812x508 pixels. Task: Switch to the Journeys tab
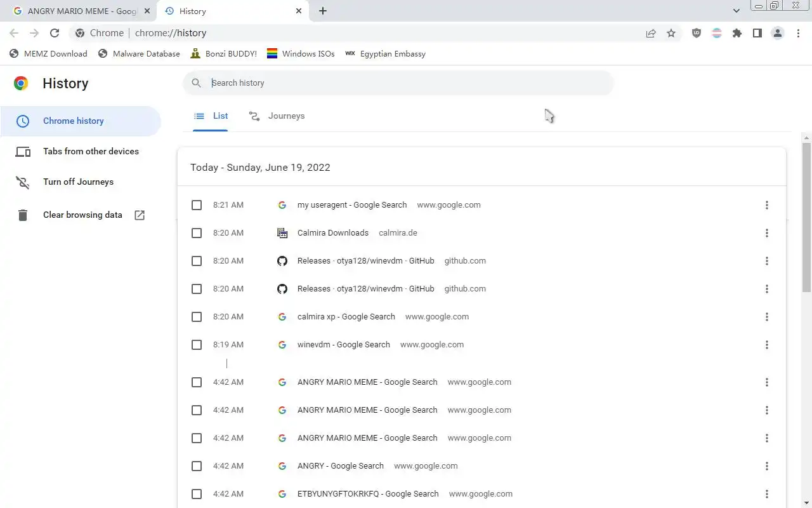277,116
